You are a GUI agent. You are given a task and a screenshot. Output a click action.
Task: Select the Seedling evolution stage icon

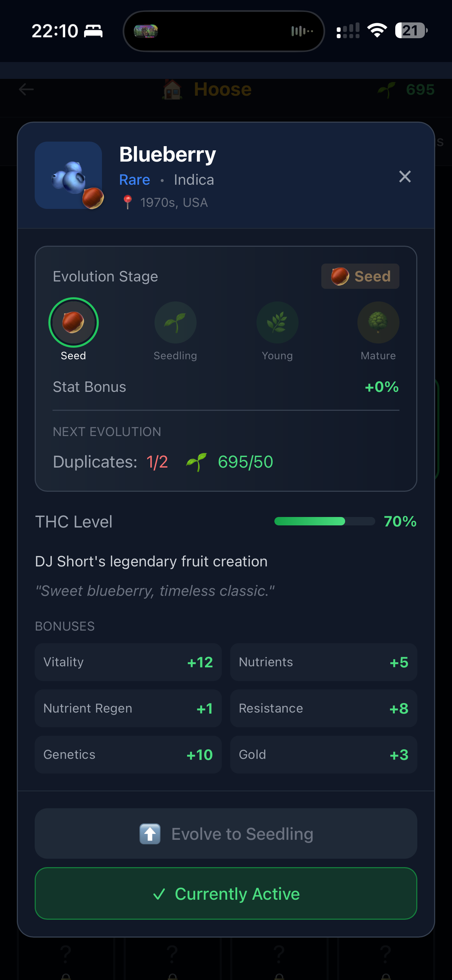(x=175, y=322)
